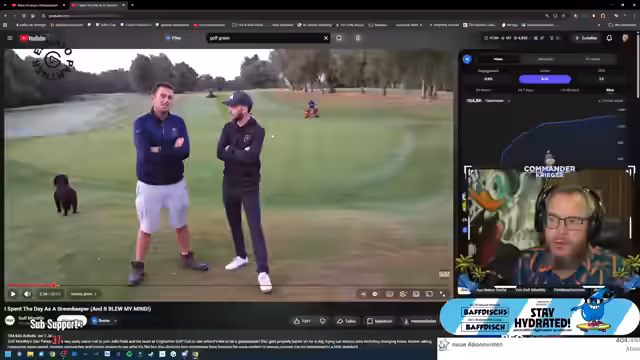Seek on the red video progress bar
Viewport: 640px width, 360px height.
point(229,285)
